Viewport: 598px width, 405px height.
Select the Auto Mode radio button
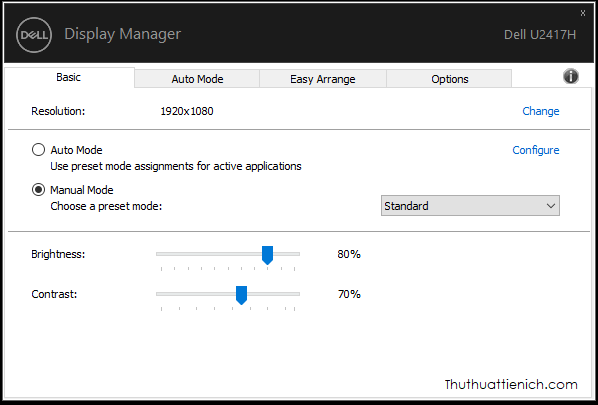coord(38,149)
